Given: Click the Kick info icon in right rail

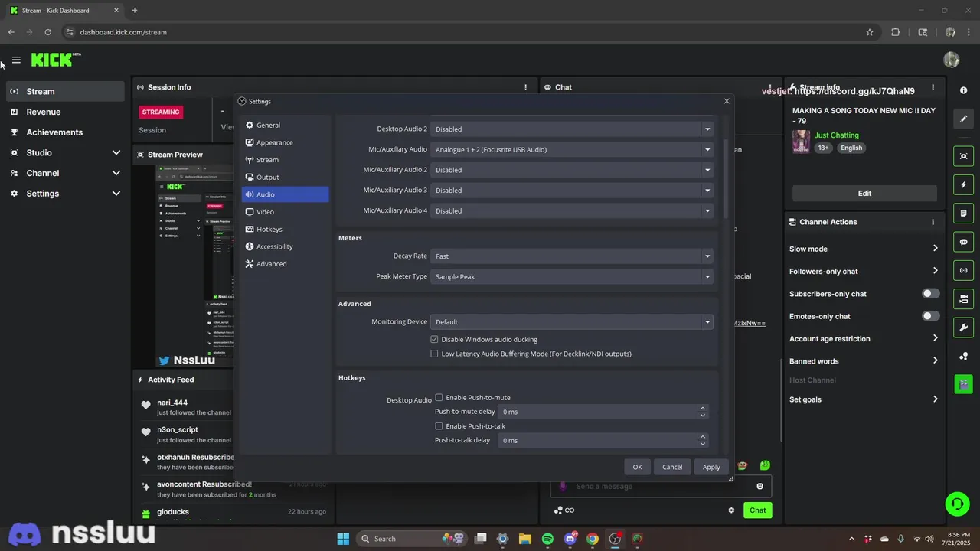Looking at the screenshot, I should click(x=963, y=90).
